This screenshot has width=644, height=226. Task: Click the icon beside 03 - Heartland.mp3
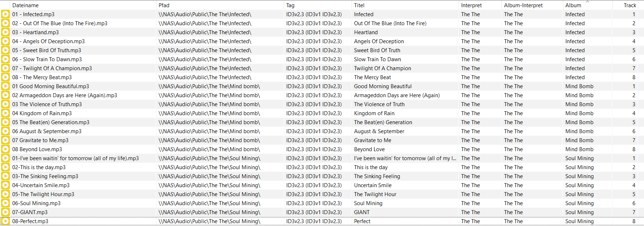5,32
